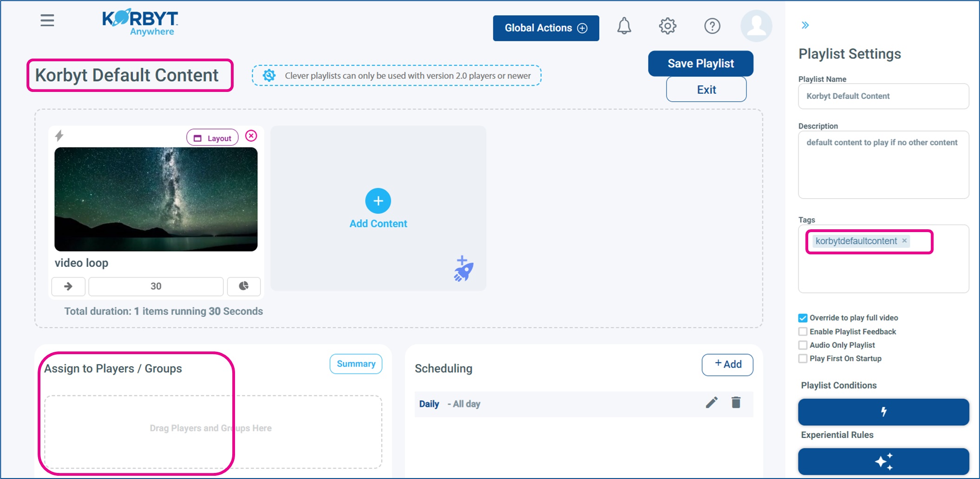980x479 pixels.
Task: Collapse the Playlist Settings panel
Action: pyautogui.click(x=805, y=25)
